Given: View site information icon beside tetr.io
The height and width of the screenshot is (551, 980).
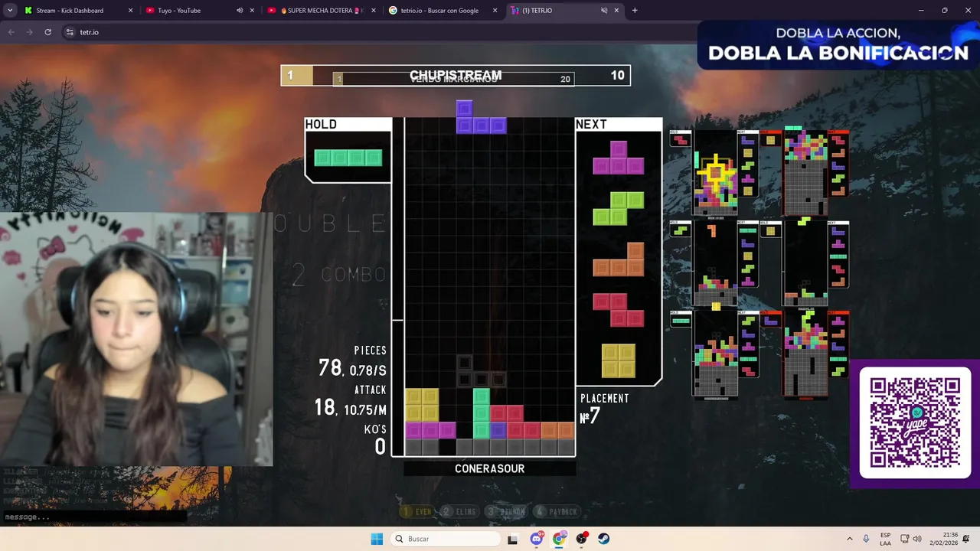Looking at the screenshot, I should 70,32.
